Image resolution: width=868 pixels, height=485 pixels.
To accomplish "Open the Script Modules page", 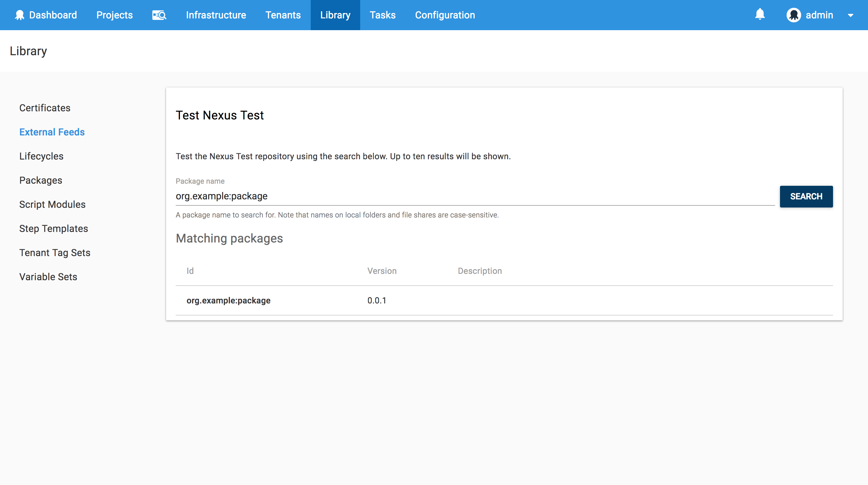I will coord(52,204).
